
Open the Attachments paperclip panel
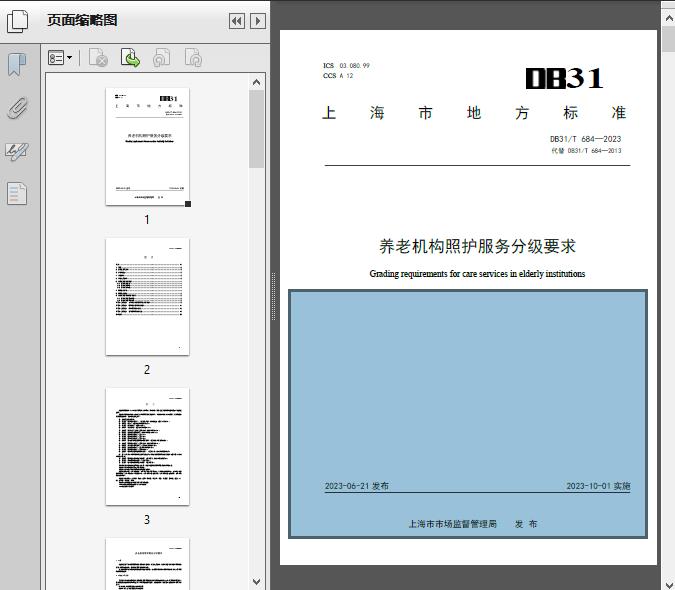point(17,108)
